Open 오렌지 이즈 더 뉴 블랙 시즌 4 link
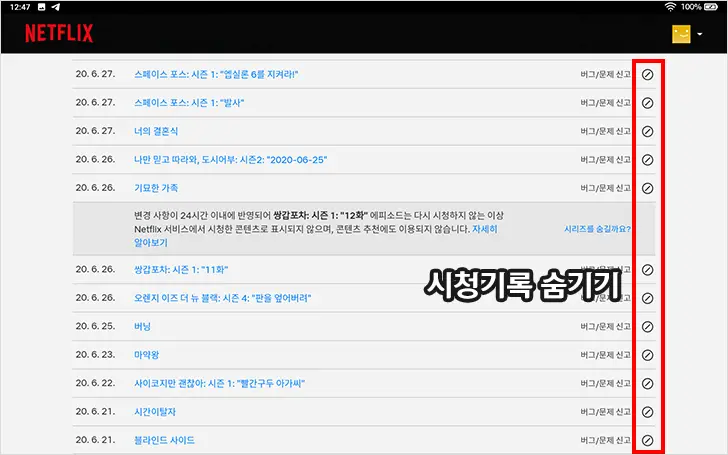The width and height of the screenshot is (728, 455). pos(222,298)
